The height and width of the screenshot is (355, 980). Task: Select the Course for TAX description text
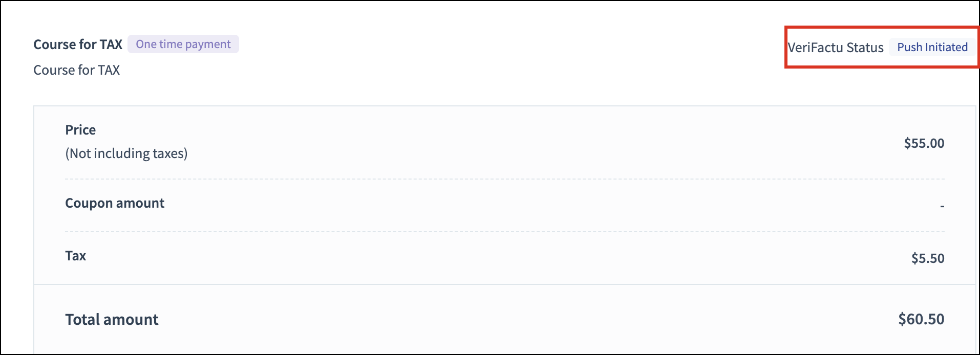tap(76, 70)
